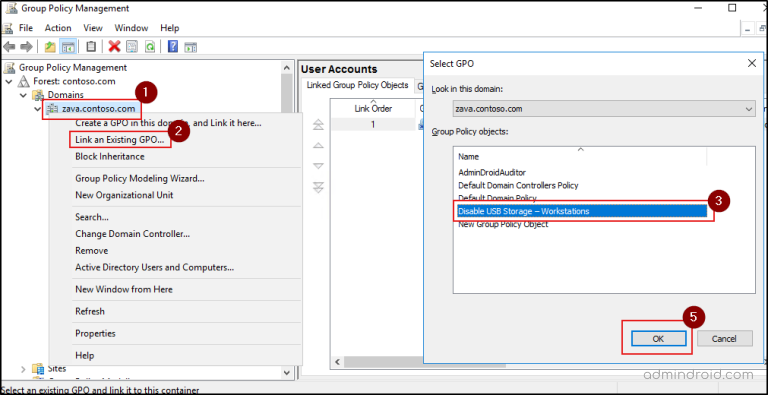
Task: Choose Link an Existing GPO
Action: click(120, 140)
